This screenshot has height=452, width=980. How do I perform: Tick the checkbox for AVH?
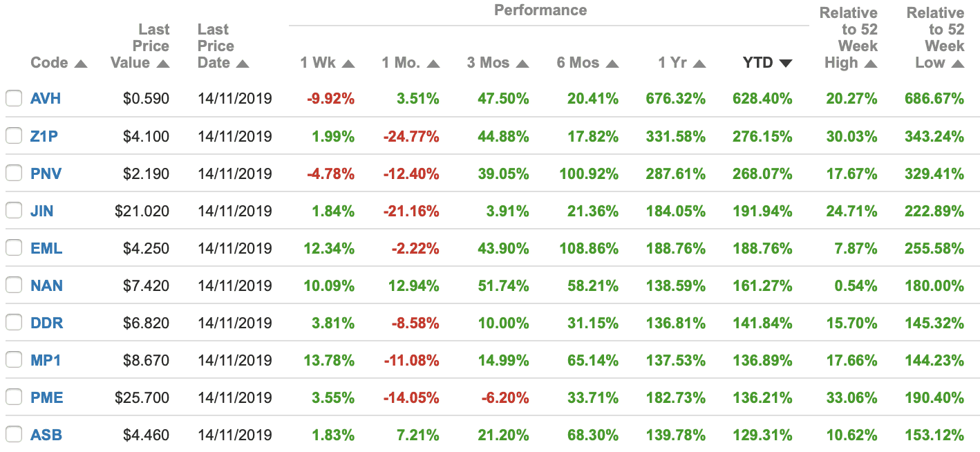click(14, 98)
